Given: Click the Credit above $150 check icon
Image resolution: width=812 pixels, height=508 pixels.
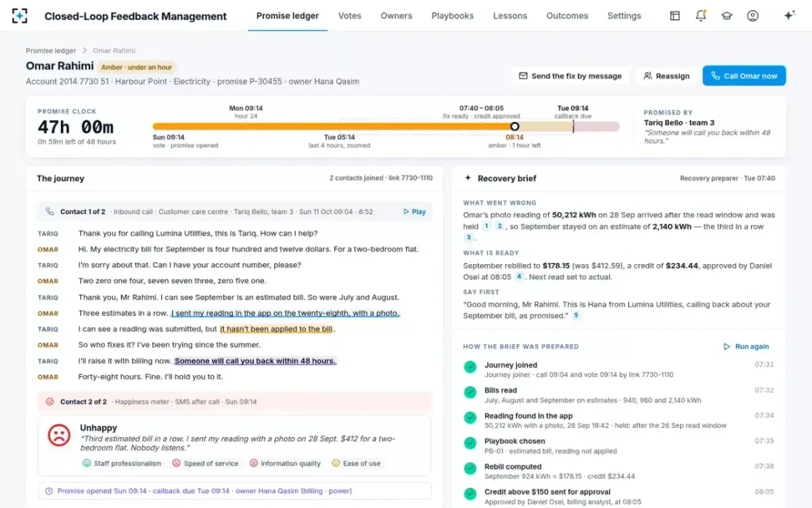Looking at the screenshot, I should click(470, 494).
